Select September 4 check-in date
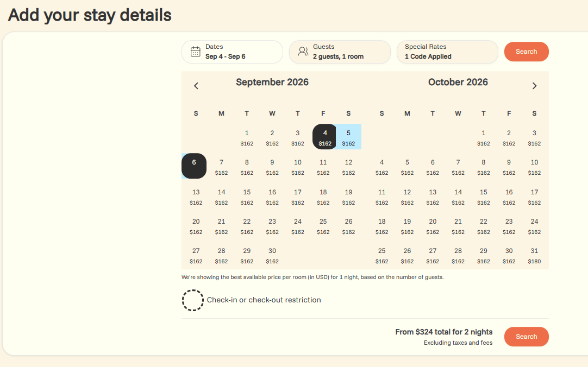 (324, 137)
